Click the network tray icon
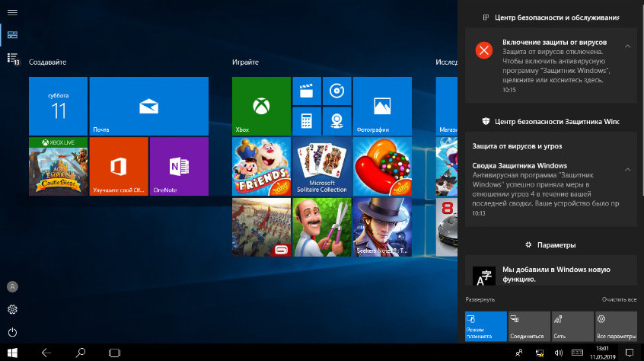644x361 pixels. click(540, 353)
